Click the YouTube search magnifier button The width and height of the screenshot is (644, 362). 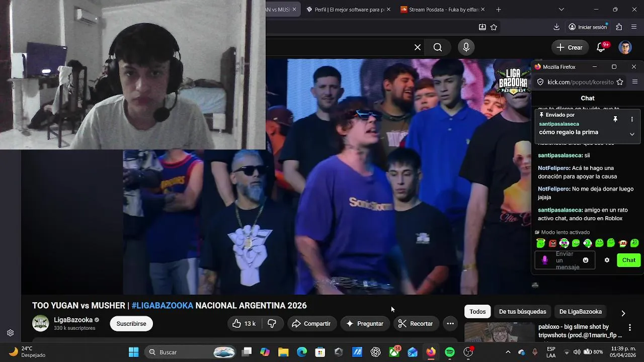point(438,47)
